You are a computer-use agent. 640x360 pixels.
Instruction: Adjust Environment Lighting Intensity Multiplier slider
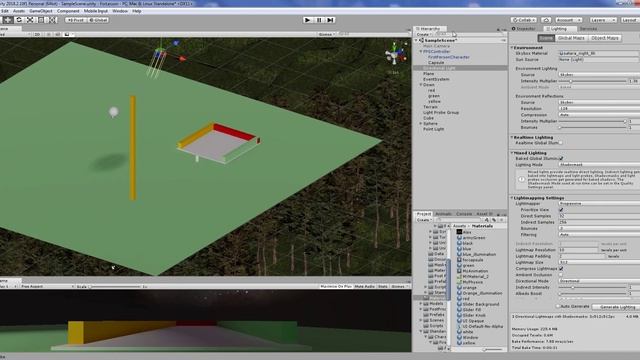tap(592, 81)
